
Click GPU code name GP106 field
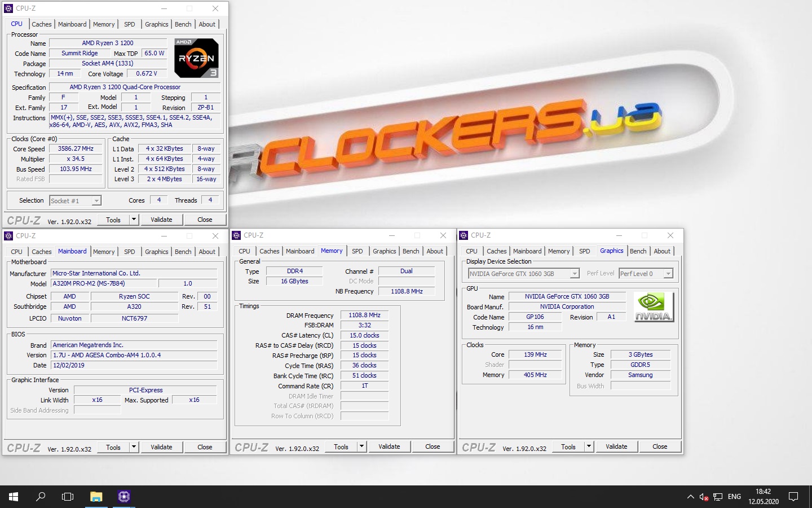tap(535, 317)
